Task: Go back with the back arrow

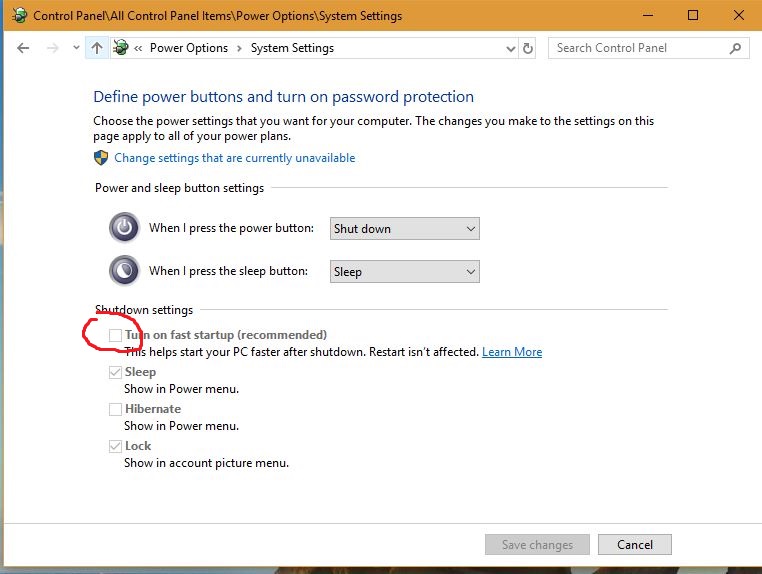Action: tap(23, 48)
